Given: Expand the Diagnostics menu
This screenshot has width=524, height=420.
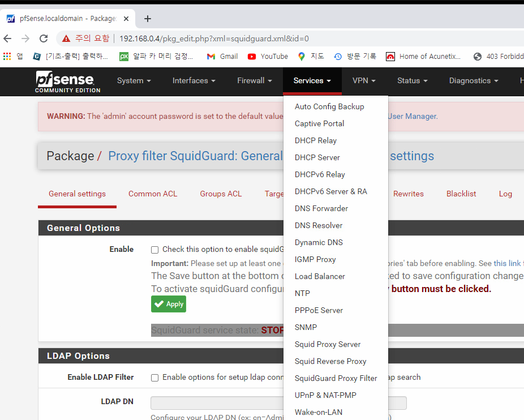Looking at the screenshot, I should coord(474,80).
